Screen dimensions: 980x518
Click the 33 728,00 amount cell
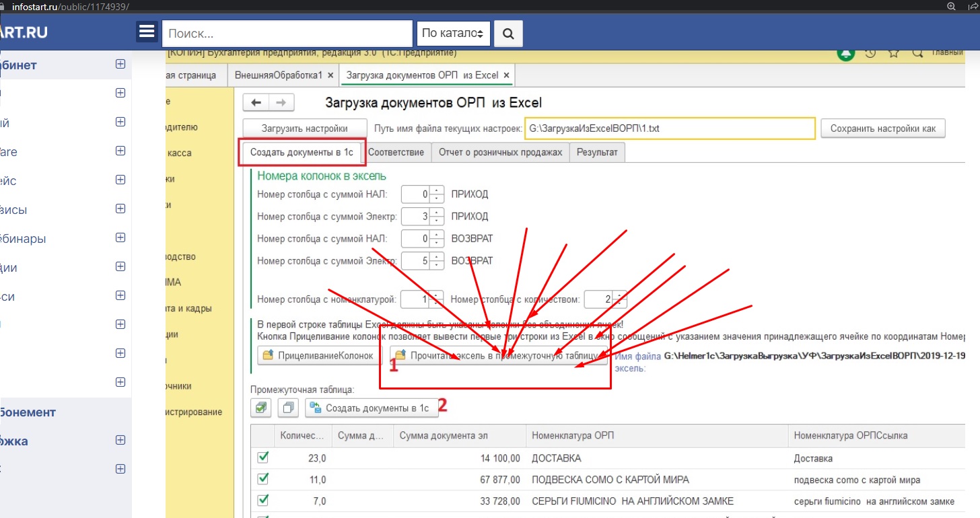click(460, 501)
